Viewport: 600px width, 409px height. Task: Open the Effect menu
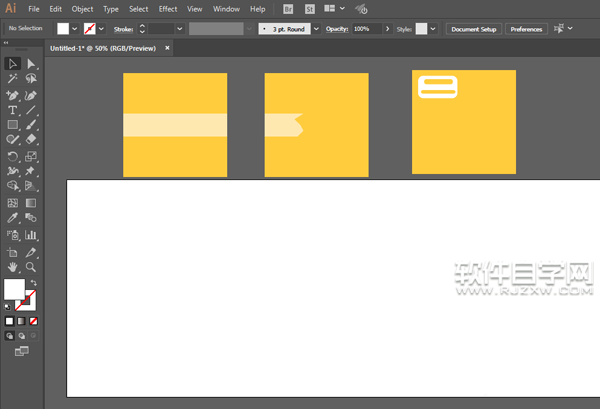click(168, 9)
